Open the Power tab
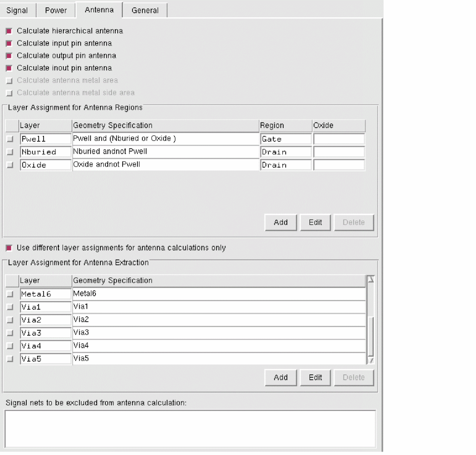Image resolution: width=476 pixels, height=455 pixels. point(55,10)
